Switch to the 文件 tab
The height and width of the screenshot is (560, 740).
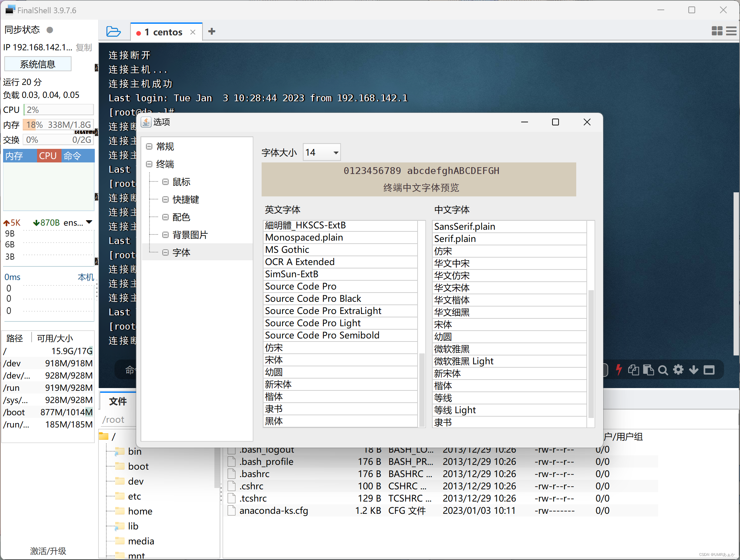pyautogui.click(x=118, y=401)
